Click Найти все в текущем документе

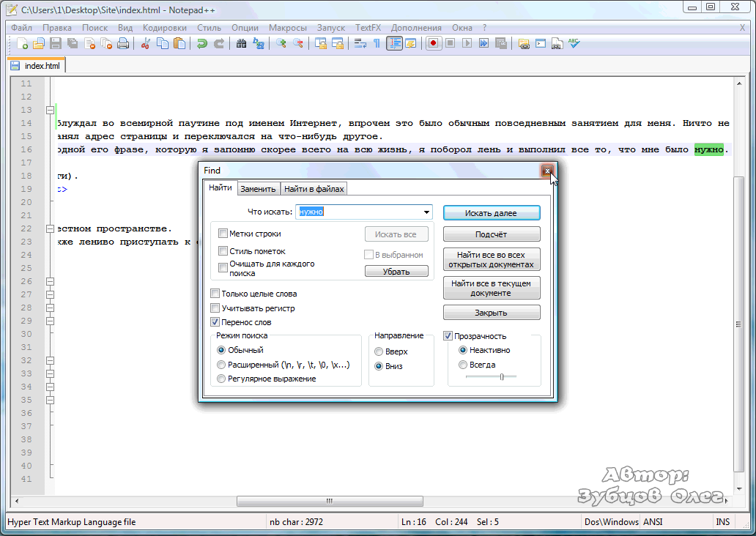tap(492, 288)
